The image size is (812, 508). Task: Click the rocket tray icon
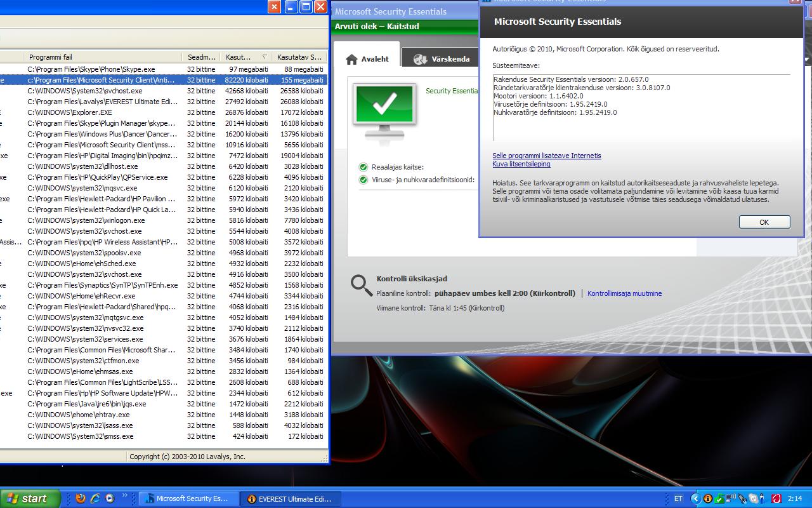point(742,498)
